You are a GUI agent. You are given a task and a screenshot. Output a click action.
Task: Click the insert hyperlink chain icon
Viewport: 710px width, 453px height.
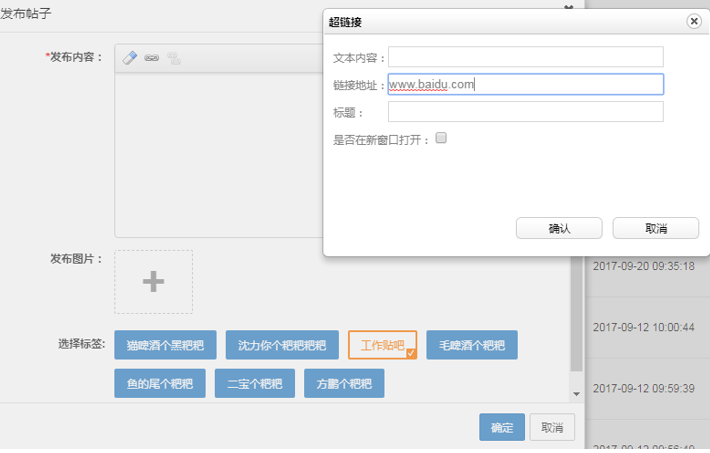(152, 58)
